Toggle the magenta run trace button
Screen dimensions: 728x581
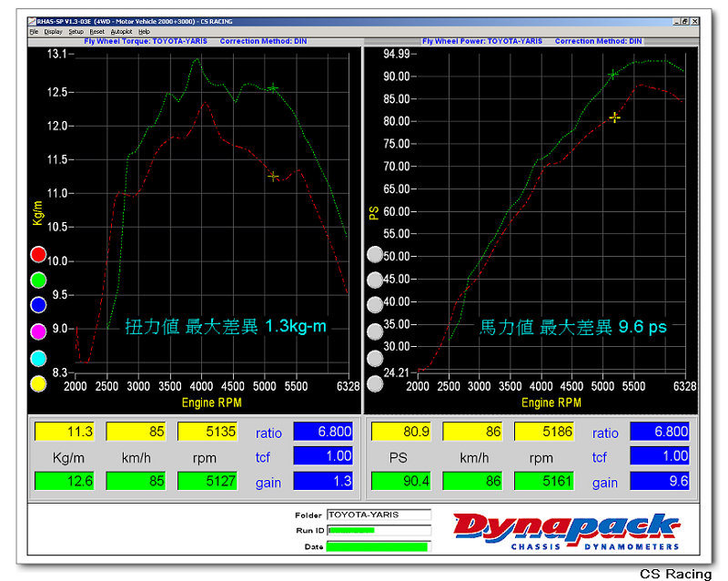38,331
